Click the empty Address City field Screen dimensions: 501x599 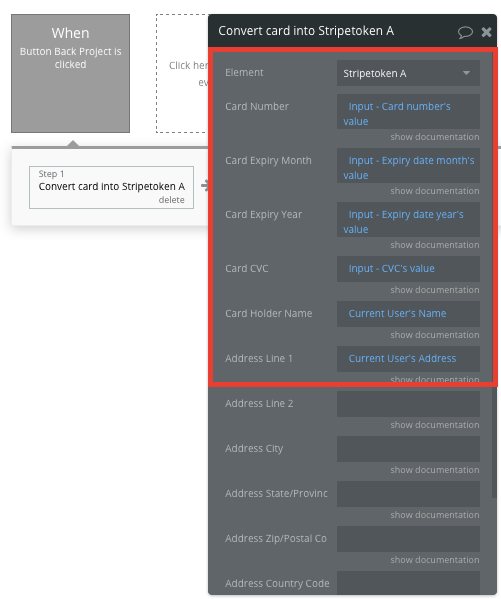click(408, 449)
